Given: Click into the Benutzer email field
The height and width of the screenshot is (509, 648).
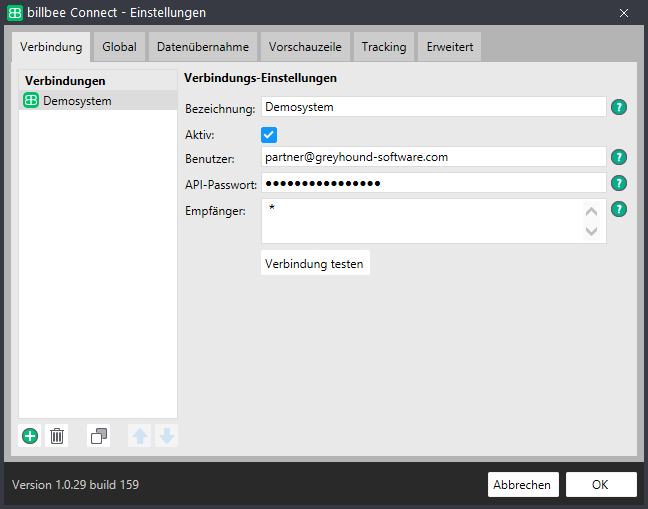Looking at the screenshot, I should coord(434,157).
